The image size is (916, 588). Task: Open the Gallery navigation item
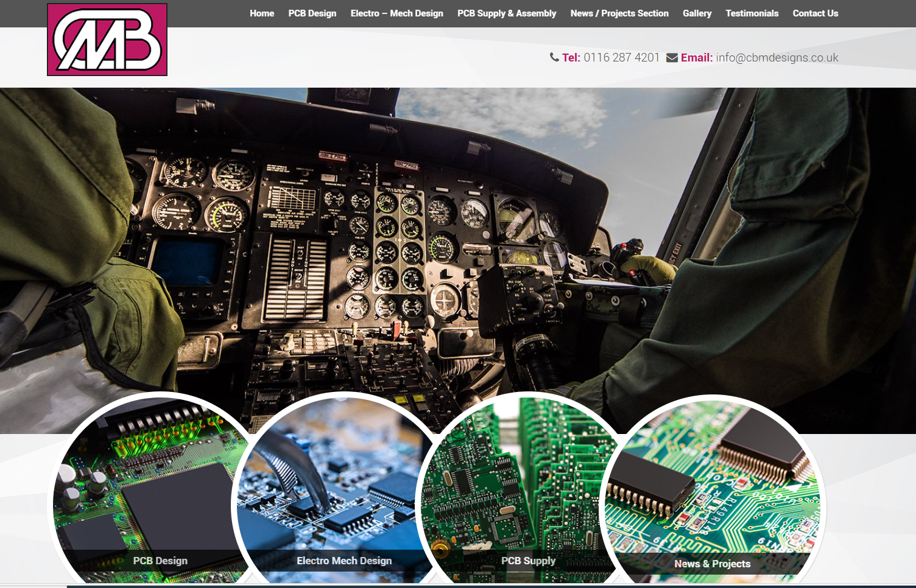pyautogui.click(x=697, y=13)
